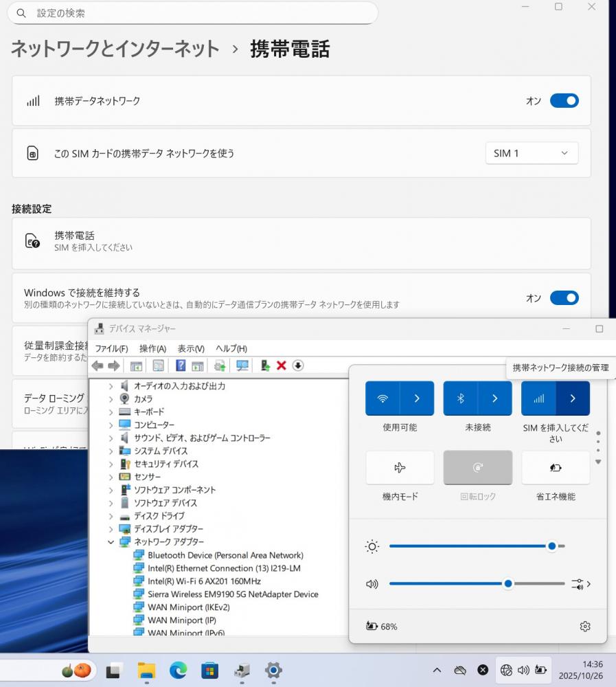Turn on 省エネ機能 quick setting button
The image size is (616, 687).
555,468
